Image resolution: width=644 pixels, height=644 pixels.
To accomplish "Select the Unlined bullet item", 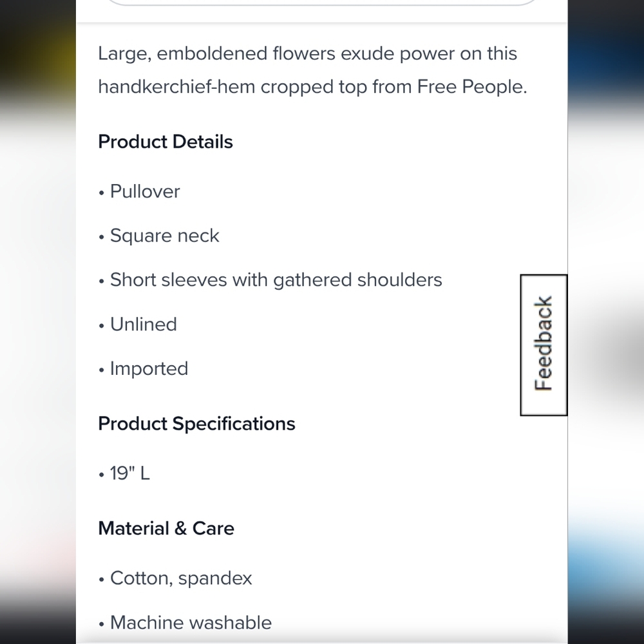I will pos(143,324).
